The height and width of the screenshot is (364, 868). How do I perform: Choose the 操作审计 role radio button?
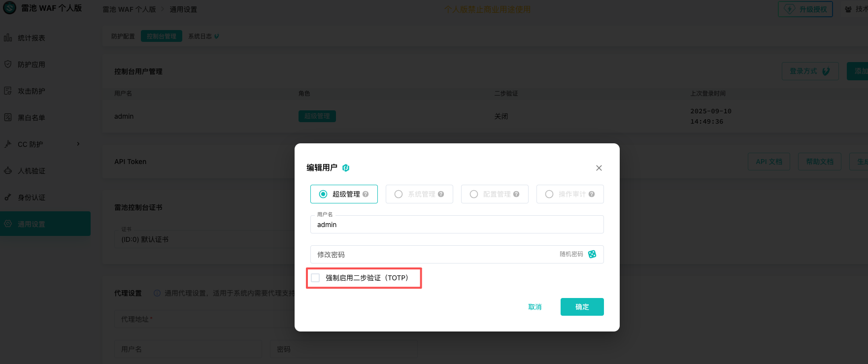click(x=549, y=194)
